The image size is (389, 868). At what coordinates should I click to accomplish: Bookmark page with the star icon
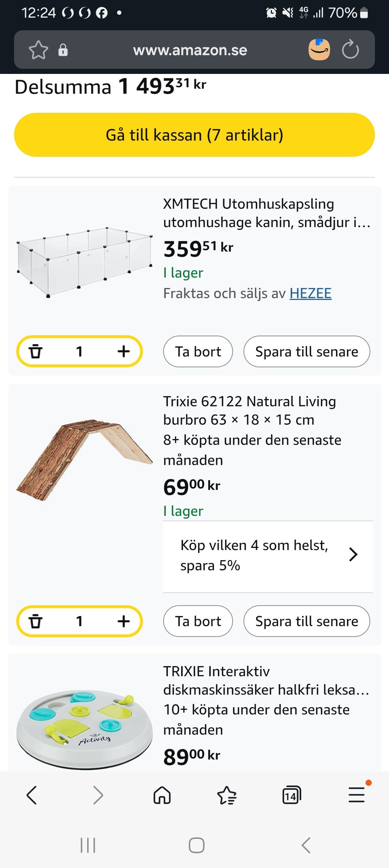tap(38, 50)
